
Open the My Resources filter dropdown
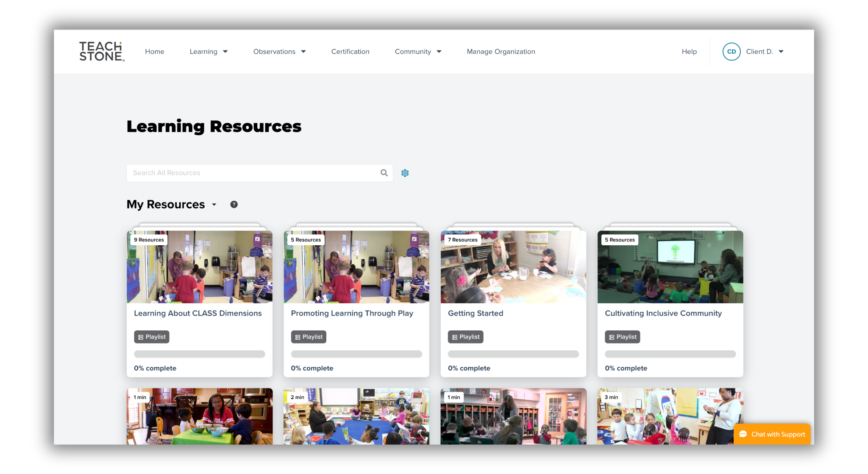[x=214, y=205]
